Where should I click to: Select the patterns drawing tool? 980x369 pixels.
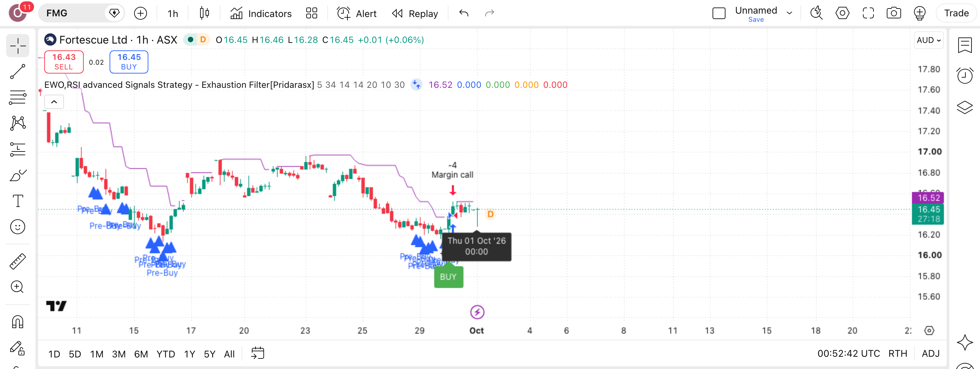pos(17,123)
